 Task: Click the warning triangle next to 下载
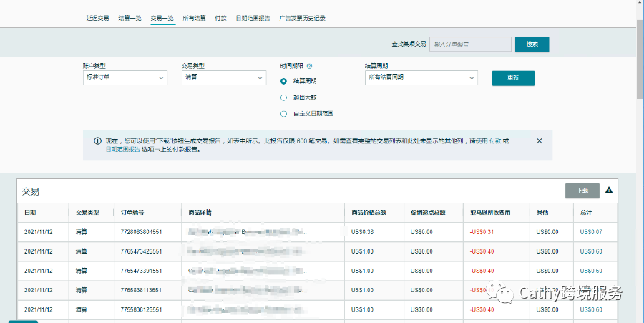[609, 190]
